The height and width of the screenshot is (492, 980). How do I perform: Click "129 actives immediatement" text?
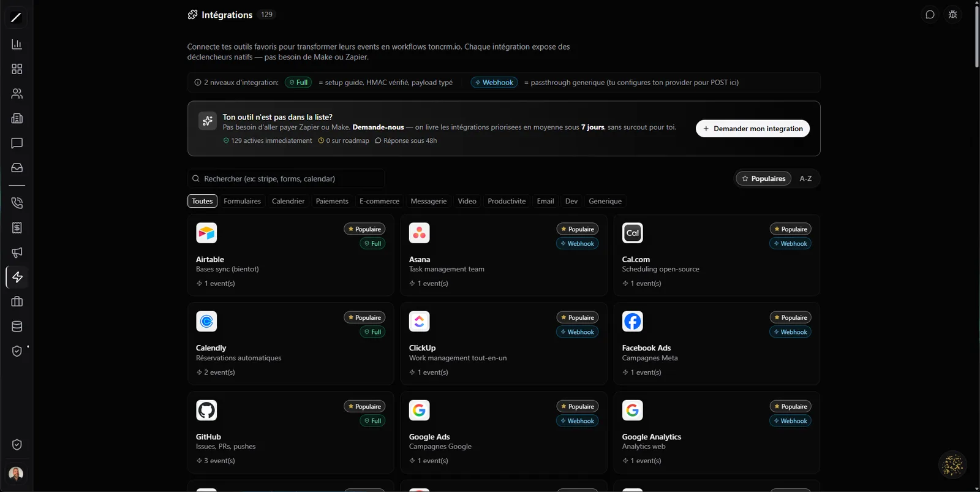271,140
